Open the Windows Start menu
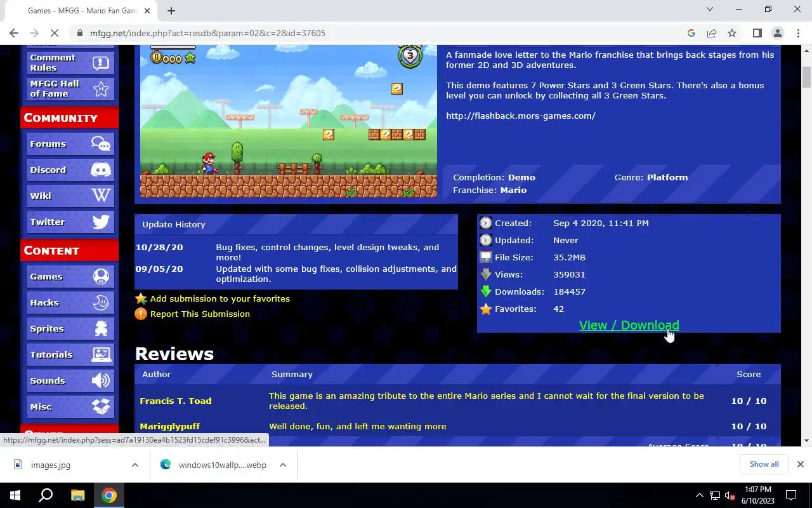The width and height of the screenshot is (812, 508). [x=15, y=495]
